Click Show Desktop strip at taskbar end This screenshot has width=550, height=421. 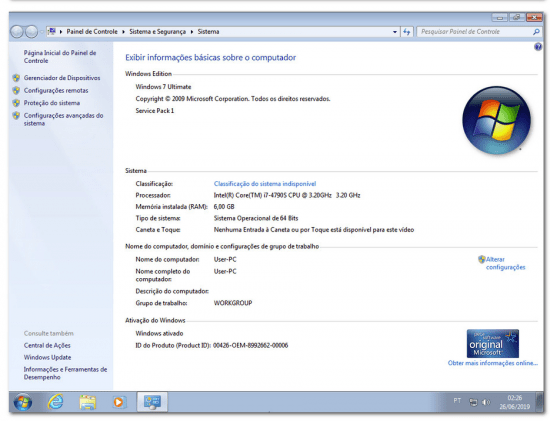click(x=539, y=402)
